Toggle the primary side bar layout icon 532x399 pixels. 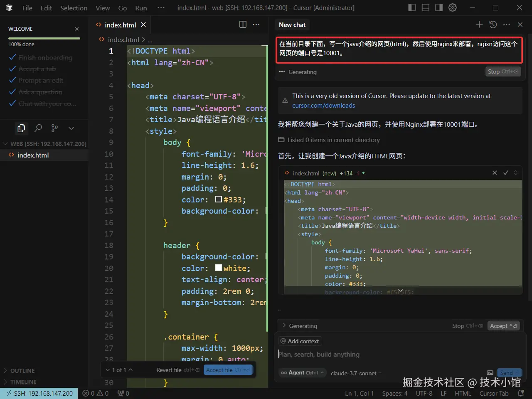[412, 7]
